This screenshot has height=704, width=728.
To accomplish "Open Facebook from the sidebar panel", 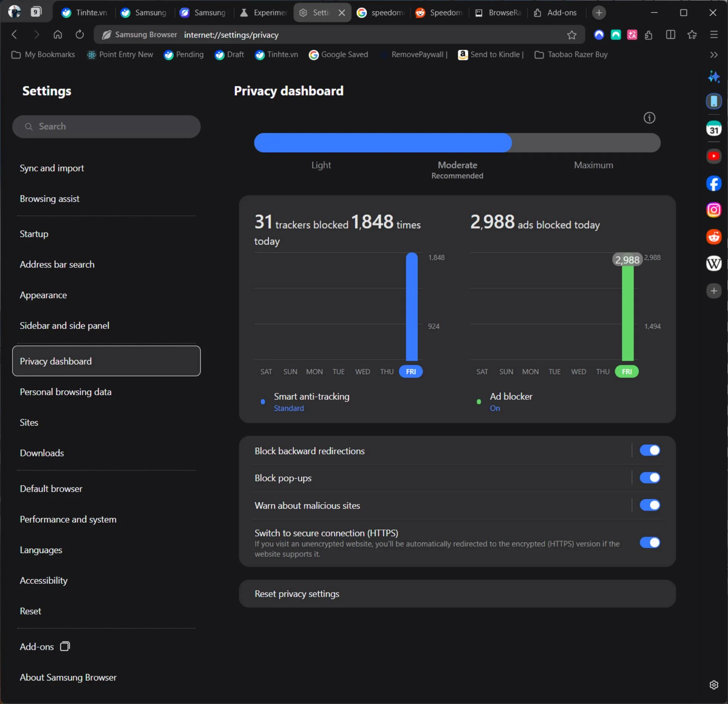I will [714, 184].
